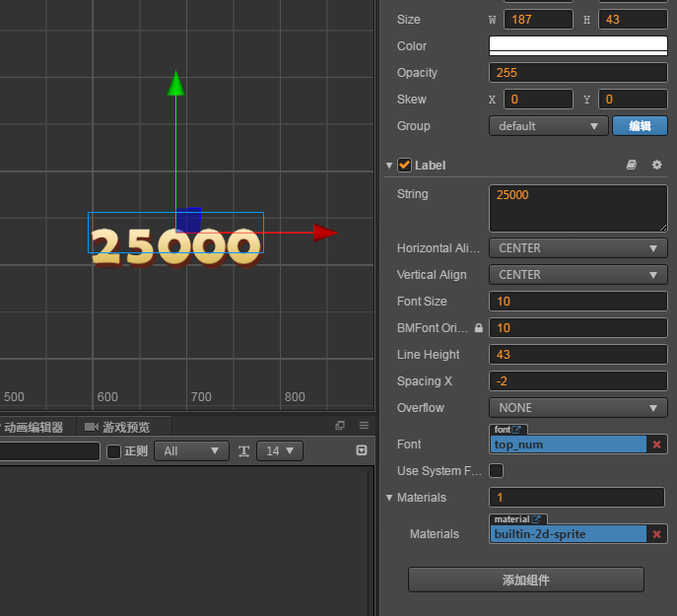This screenshot has width=677, height=616.
Task: Open the Group default dropdown
Action: 548,126
